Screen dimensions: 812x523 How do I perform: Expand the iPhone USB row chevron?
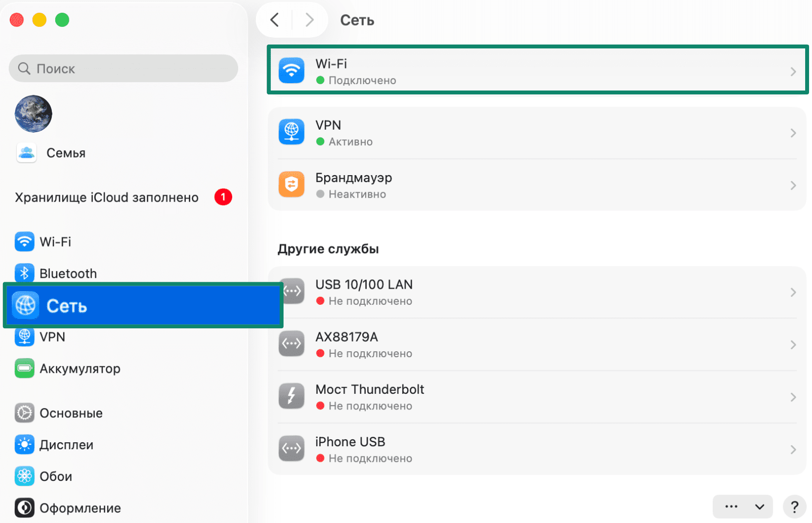[x=794, y=449]
